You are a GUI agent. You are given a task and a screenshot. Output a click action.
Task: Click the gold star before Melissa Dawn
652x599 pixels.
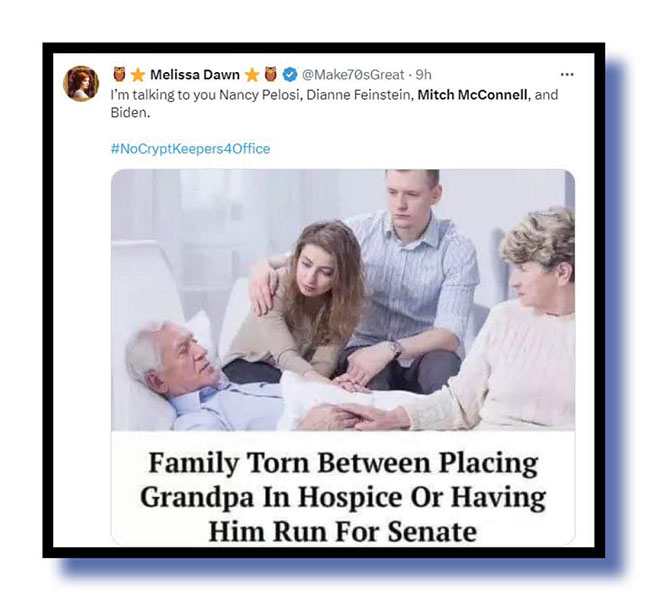(x=138, y=75)
